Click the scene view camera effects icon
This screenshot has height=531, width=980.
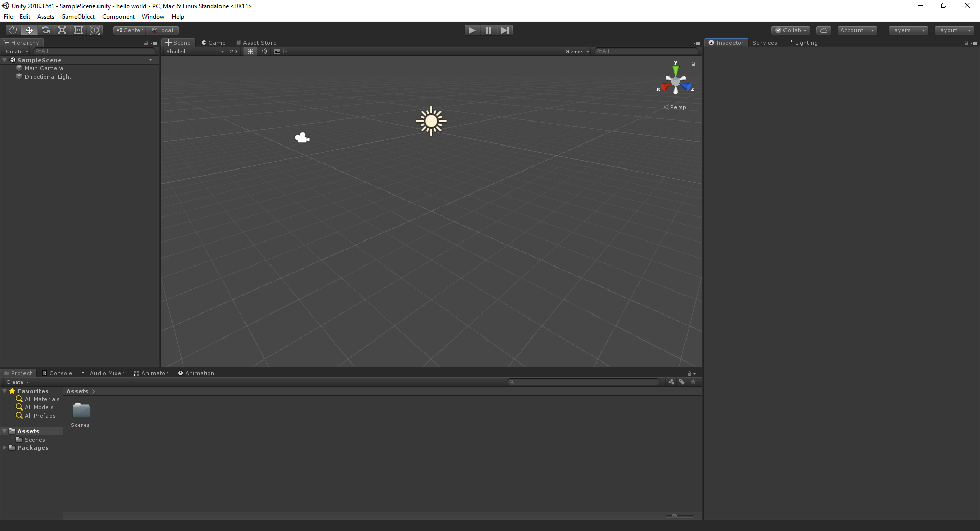click(278, 51)
